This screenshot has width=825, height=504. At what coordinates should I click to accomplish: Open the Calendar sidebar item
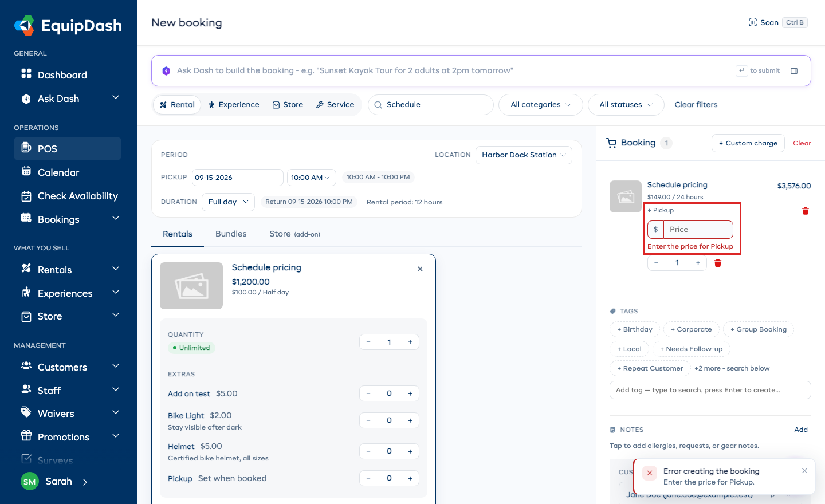68,172
